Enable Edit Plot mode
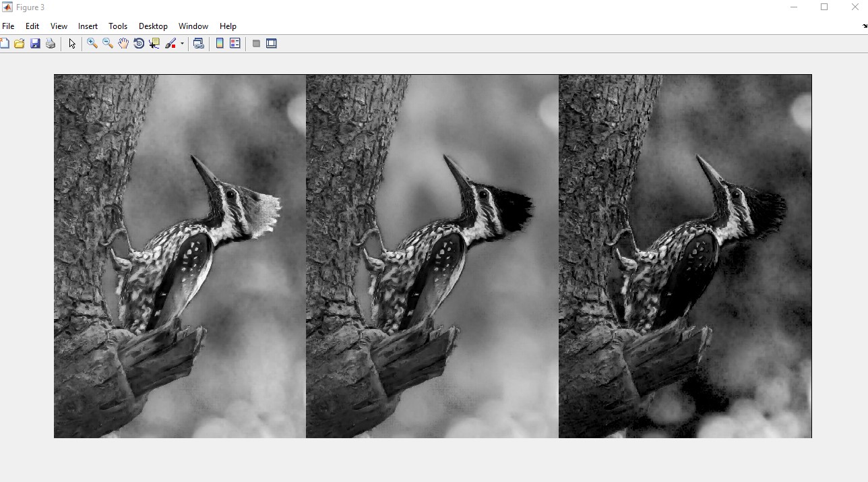 (x=72, y=43)
